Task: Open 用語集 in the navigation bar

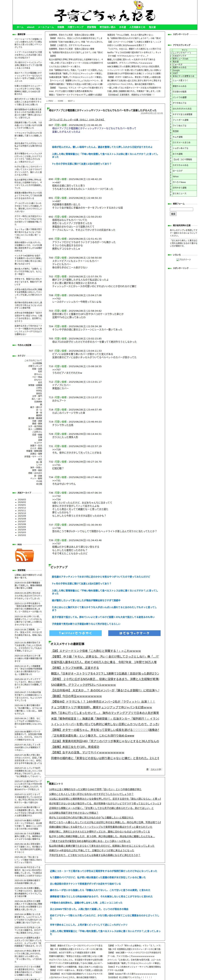Action: coord(61,27)
